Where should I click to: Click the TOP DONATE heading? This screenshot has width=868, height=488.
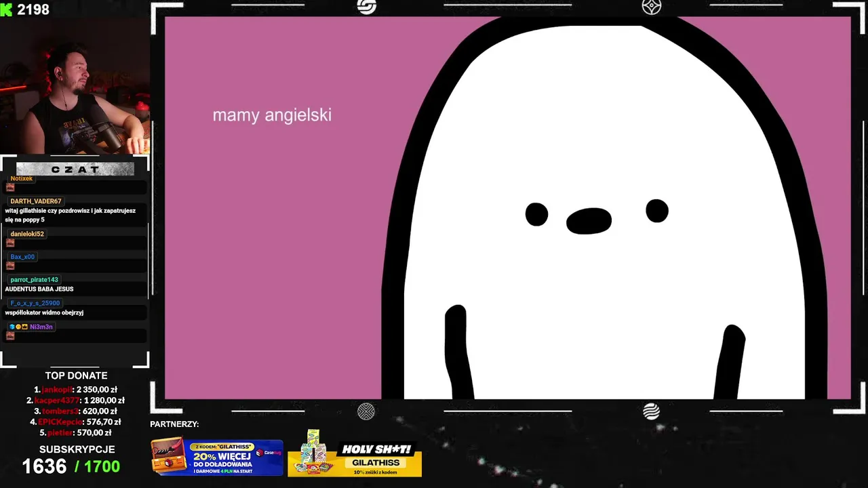coord(76,375)
